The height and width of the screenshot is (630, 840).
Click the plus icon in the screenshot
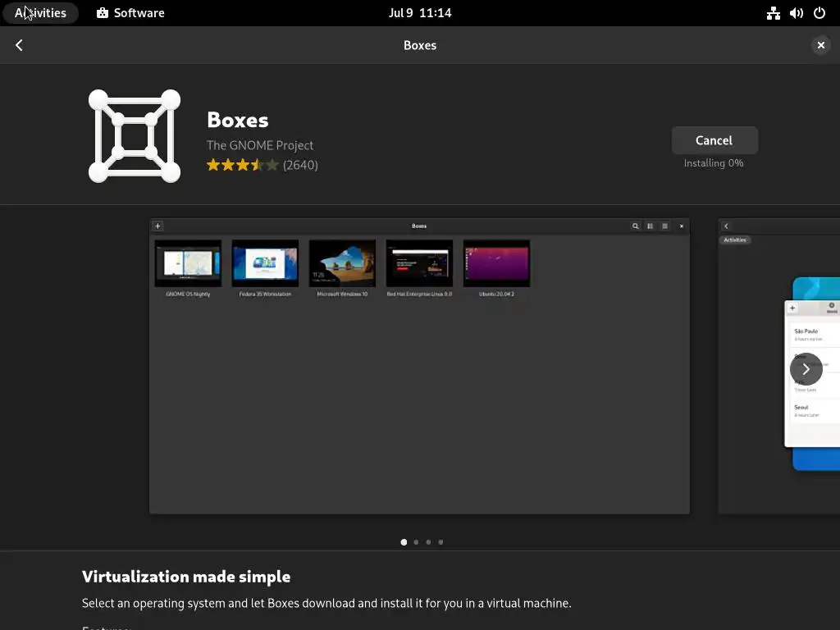pos(157,226)
